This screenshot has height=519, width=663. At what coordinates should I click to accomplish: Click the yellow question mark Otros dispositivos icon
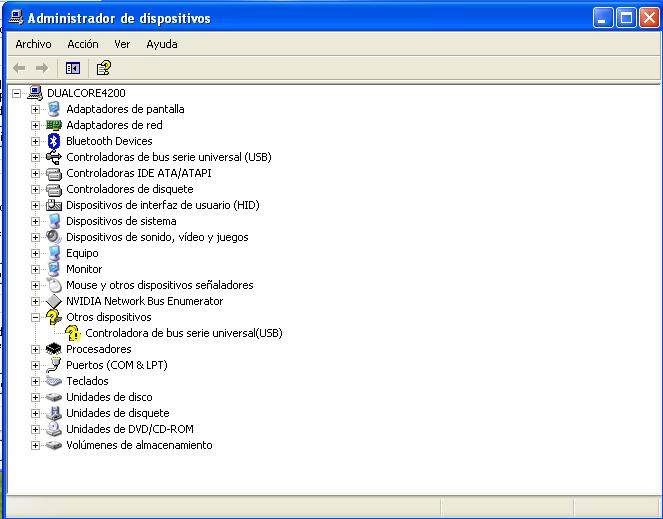tap(54, 317)
